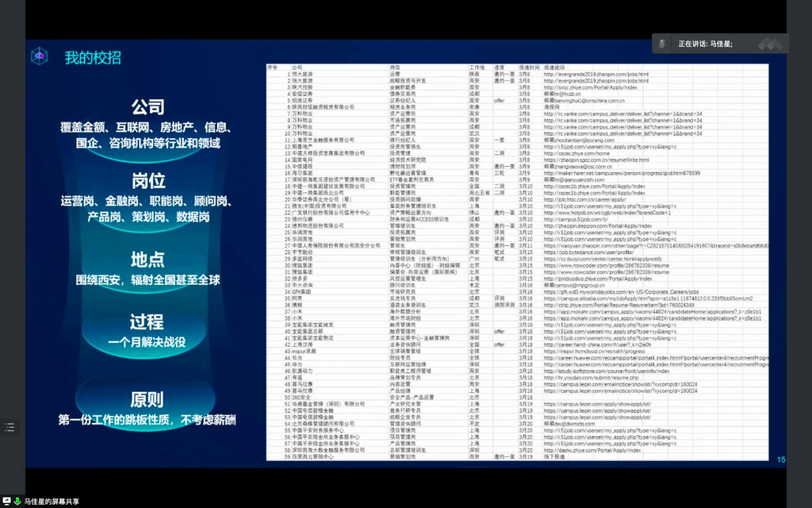Click the speaker avatar in the speaking bar
Screen dimensions: 812x508
coord(662,44)
